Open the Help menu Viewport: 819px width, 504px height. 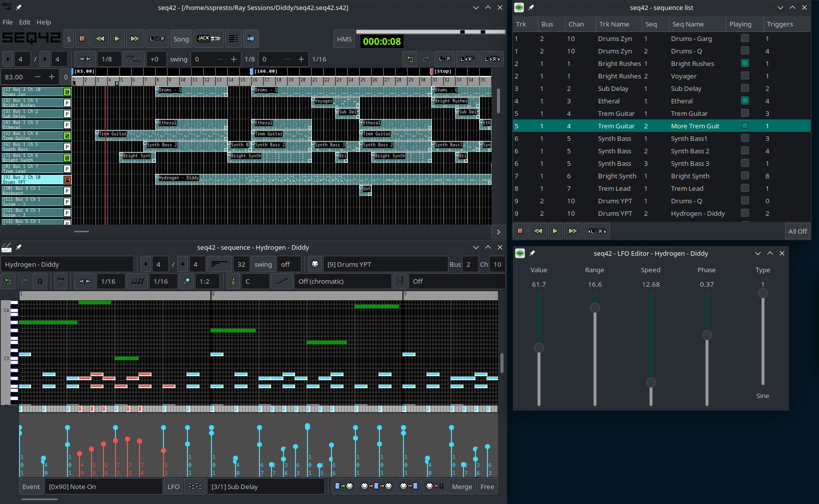(43, 22)
